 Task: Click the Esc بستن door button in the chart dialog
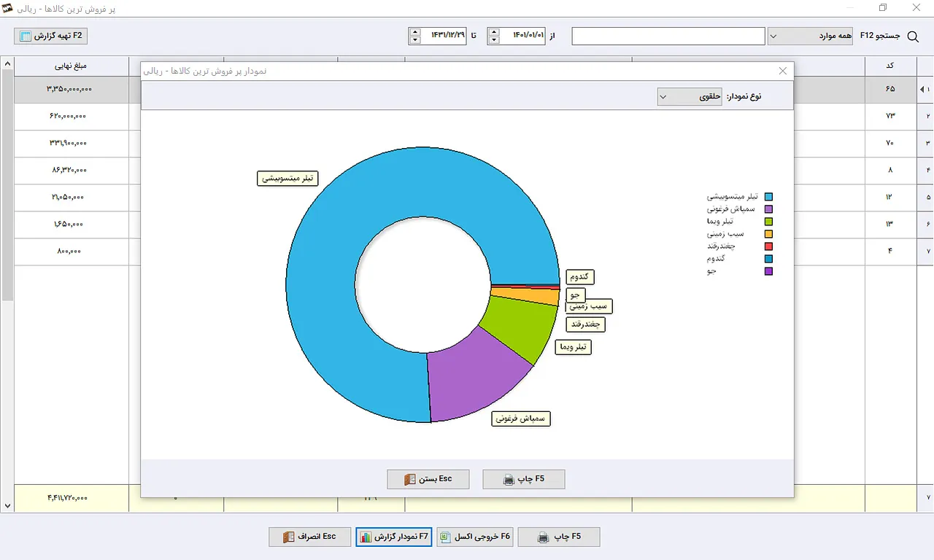click(x=428, y=479)
